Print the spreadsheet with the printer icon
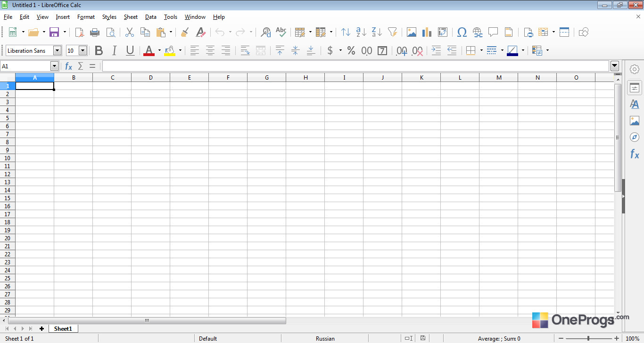The image size is (644, 343). point(95,32)
